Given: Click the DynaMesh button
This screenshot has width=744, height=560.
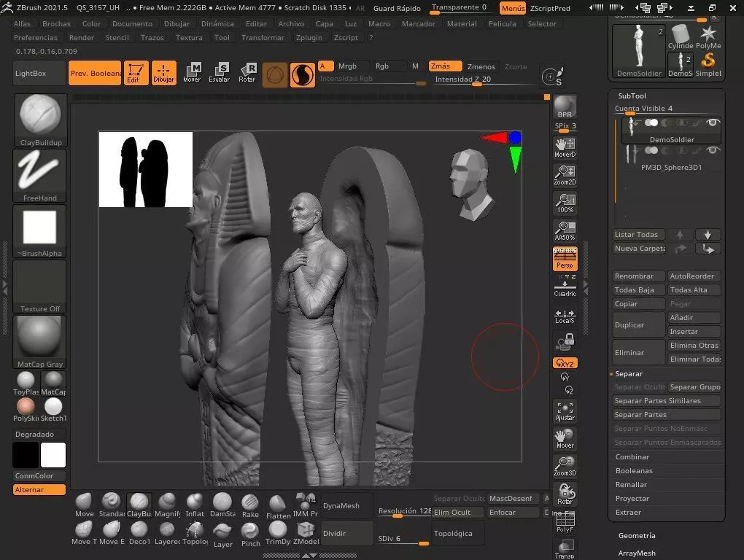Looking at the screenshot, I should coord(347,506).
